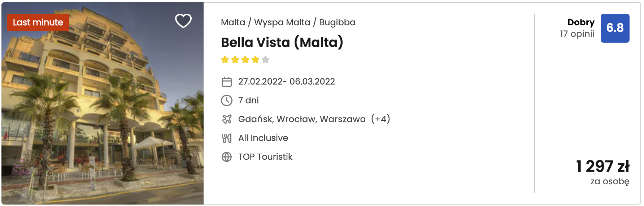Click the 1 297 zł price
644x206 pixels.
(x=602, y=166)
